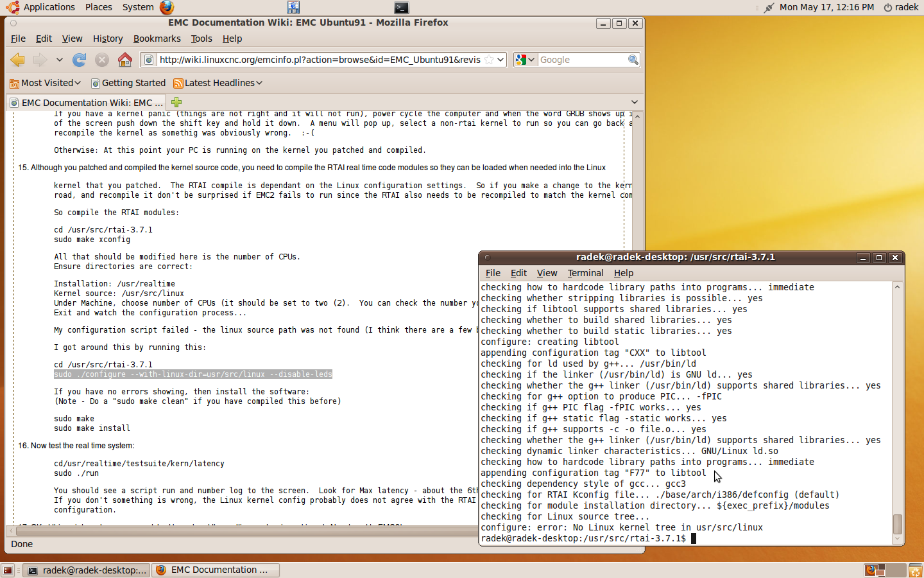This screenshot has width=924, height=578.
Task: Click the search magnifier icon in Google box
Action: 633,60
